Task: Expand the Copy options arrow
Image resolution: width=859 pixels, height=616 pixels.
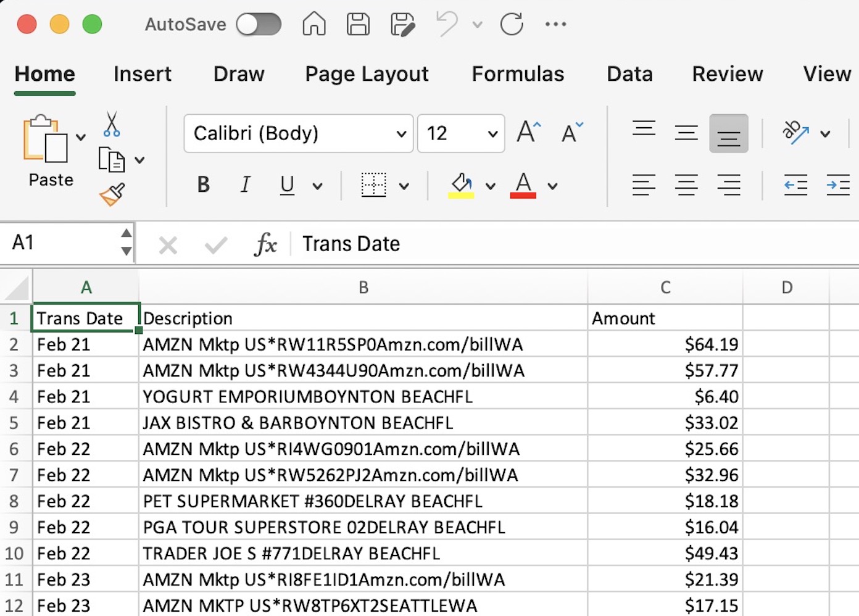Action: click(139, 160)
